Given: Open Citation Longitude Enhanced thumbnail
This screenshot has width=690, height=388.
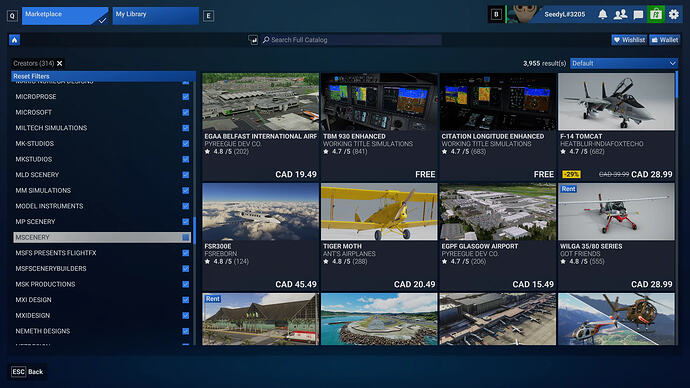Looking at the screenshot, I should (498, 102).
